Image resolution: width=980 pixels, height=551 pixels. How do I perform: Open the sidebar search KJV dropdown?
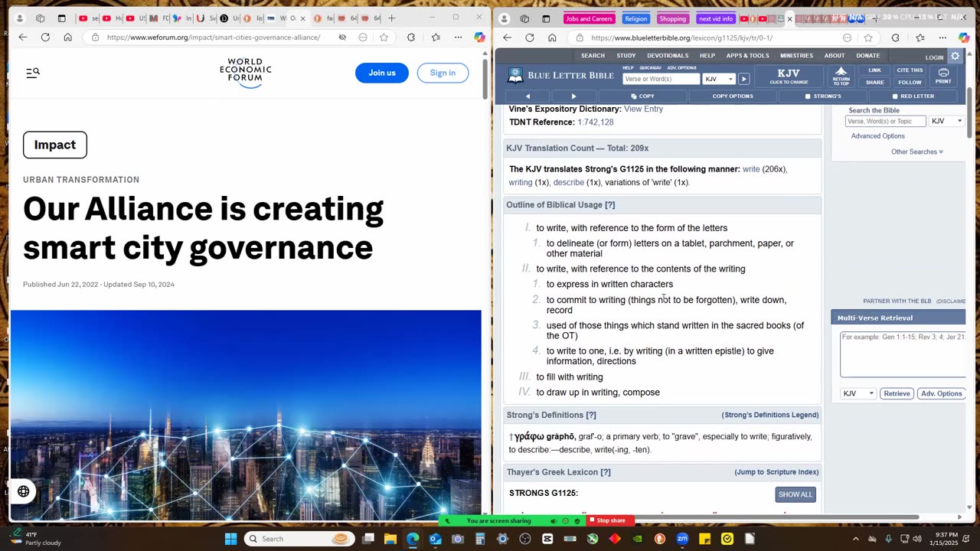(x=947, y=121)
